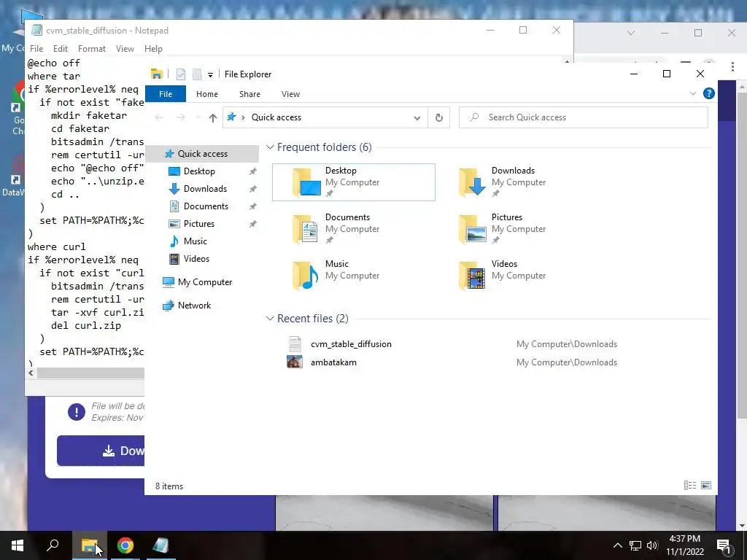Select Documents in navigation pane
This screenshot has height=560, width=747.
tap(205, 206)
